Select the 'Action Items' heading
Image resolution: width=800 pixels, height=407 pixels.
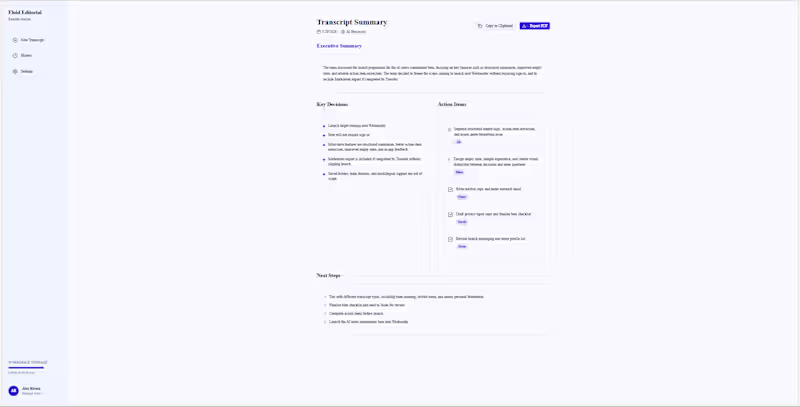coord(452,105)
